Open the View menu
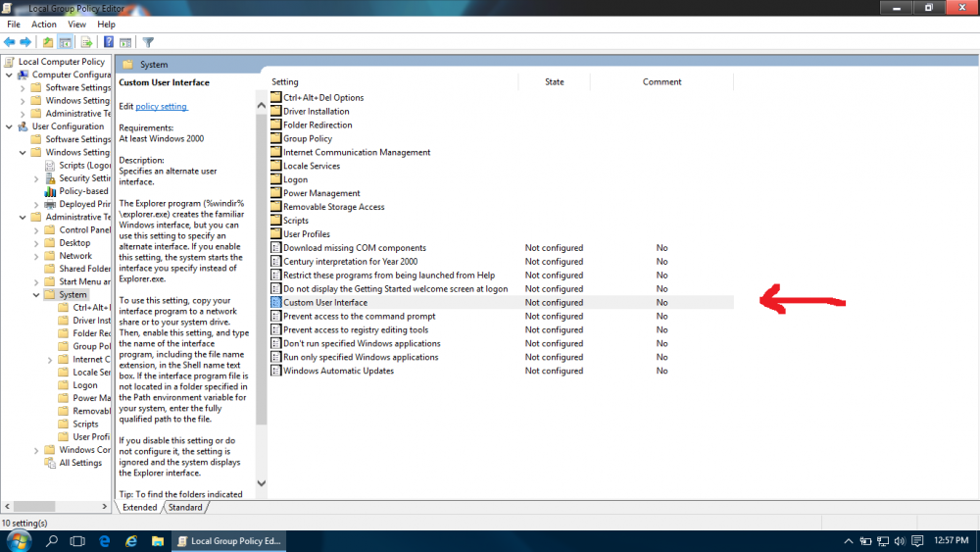980x552 pixels. [x=77, y=25]
